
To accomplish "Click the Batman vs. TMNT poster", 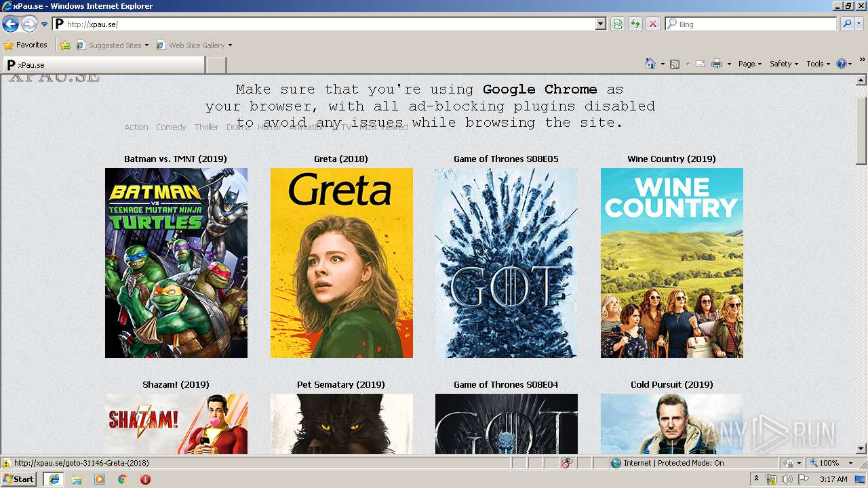I will pyautogui.click(x=176, y=263).
